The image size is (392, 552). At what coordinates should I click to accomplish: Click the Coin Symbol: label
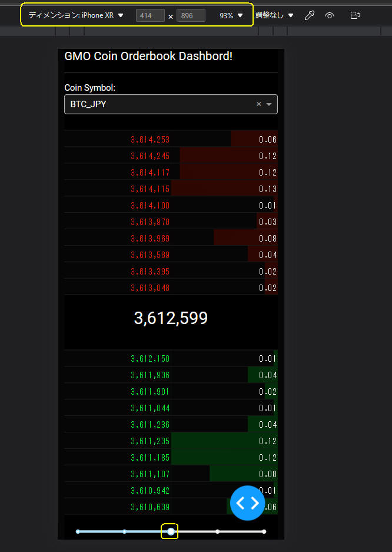tap(89, 88)
